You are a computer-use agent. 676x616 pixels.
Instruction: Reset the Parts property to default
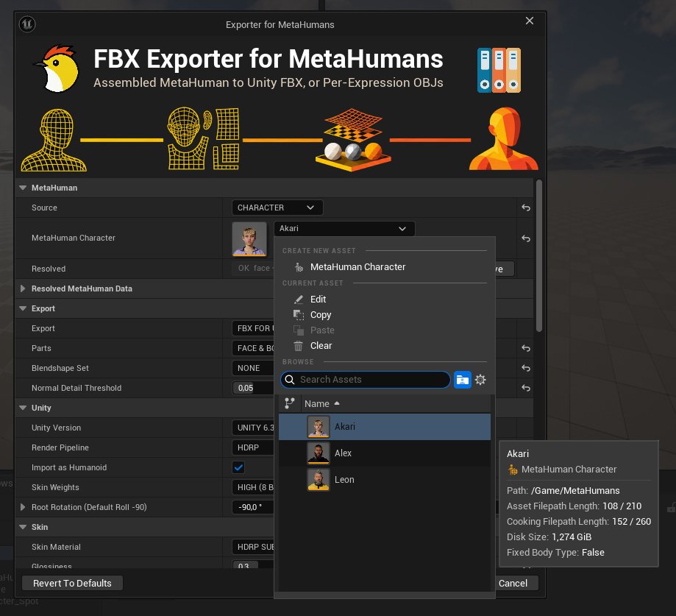point(525,348)
